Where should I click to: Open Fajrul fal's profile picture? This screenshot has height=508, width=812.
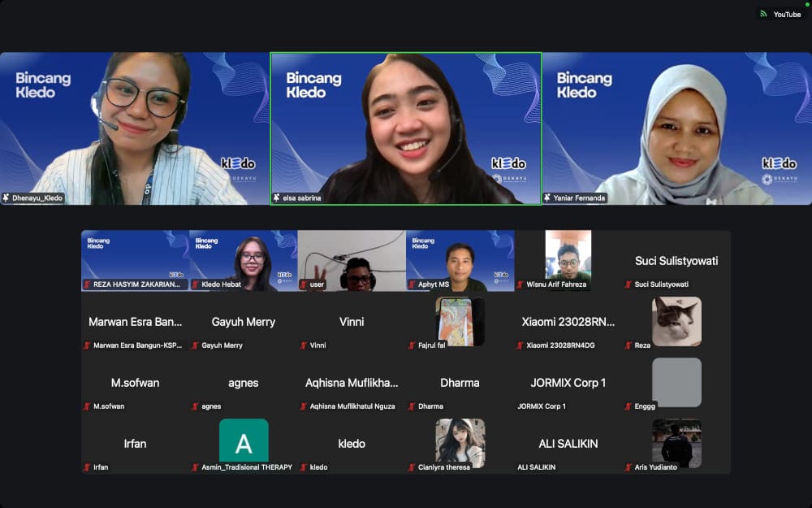coord(460,321)
